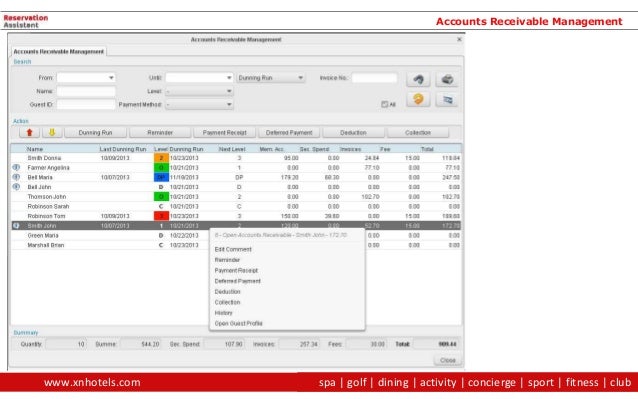Click the orange reset arrow icon
The image size is (638, 399).
click(x=418, y=99)
